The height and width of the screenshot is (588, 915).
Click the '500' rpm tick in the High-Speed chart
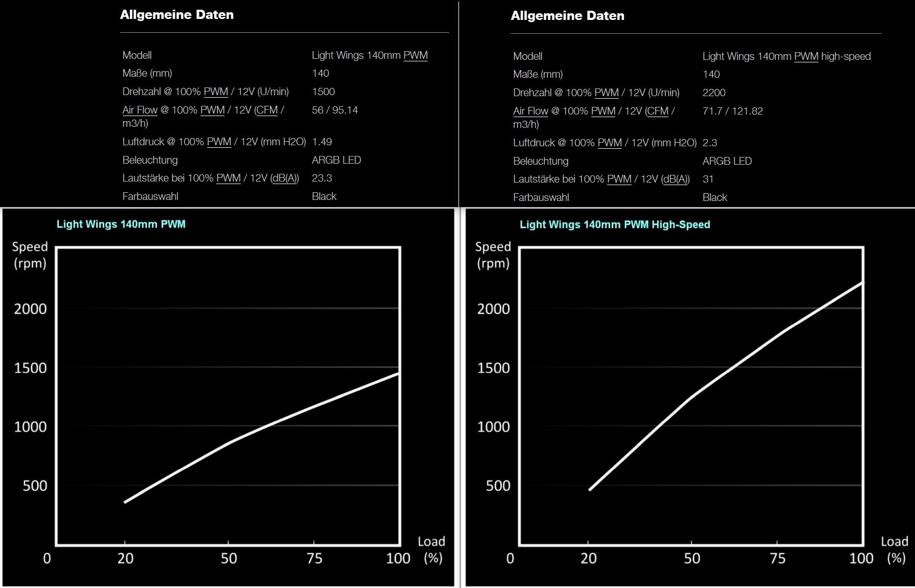pyautogui.click(x=498, y=486)
